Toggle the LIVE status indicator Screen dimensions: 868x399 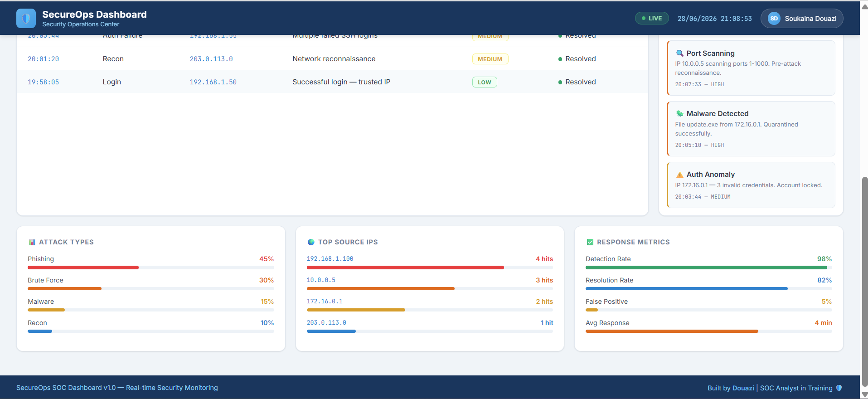[652, 18]
